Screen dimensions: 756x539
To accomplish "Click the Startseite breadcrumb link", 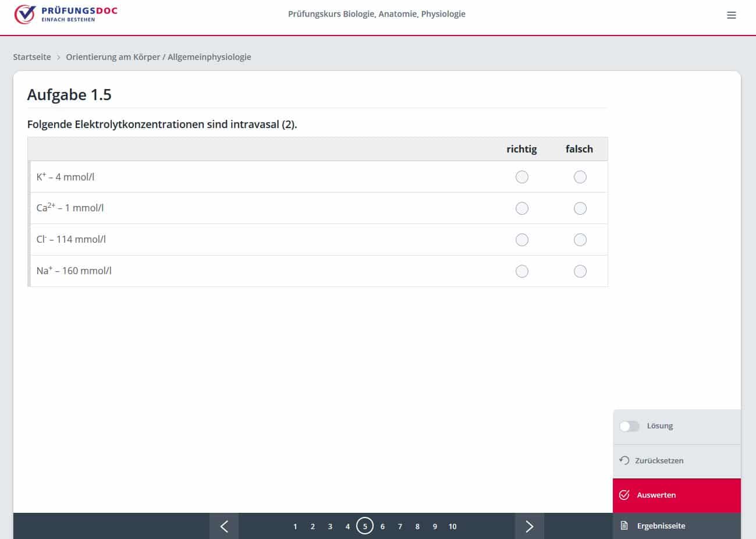I will pos(32,57).
